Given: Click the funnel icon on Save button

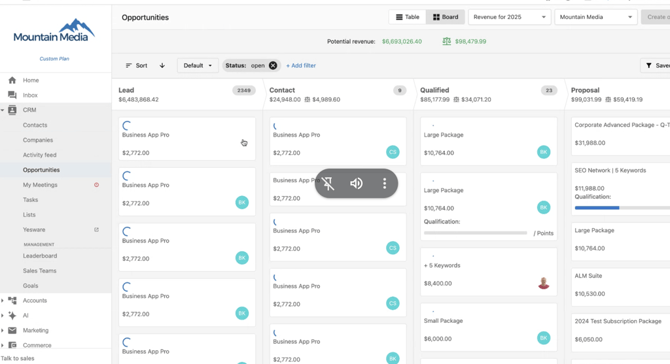Looking at the screenshot, I should click(x=649, y=65).
